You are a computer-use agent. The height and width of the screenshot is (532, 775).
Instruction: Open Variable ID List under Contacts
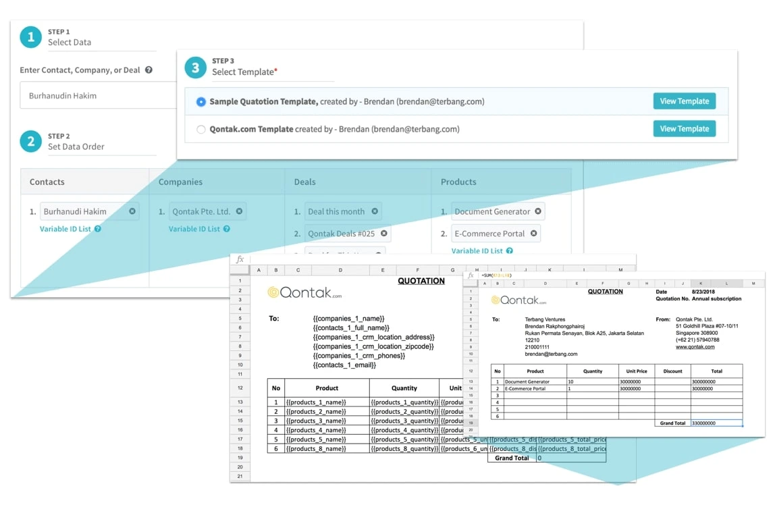click(65, 229)
